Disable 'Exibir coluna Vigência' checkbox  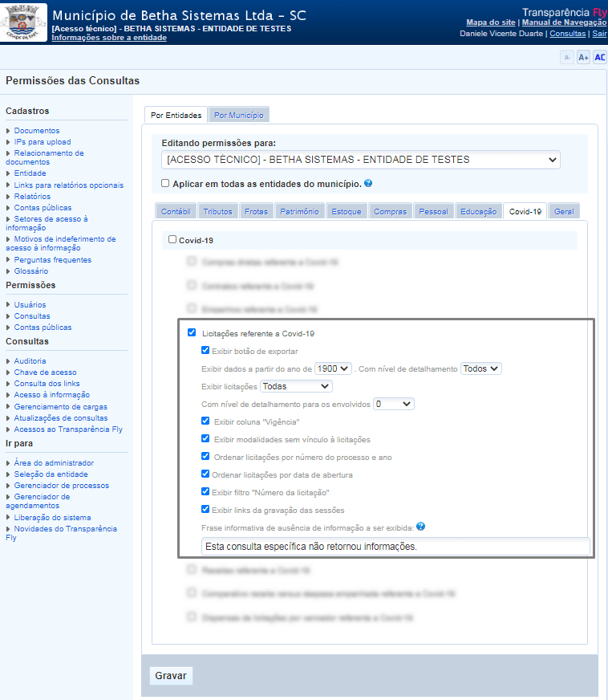tap(205, 421)
